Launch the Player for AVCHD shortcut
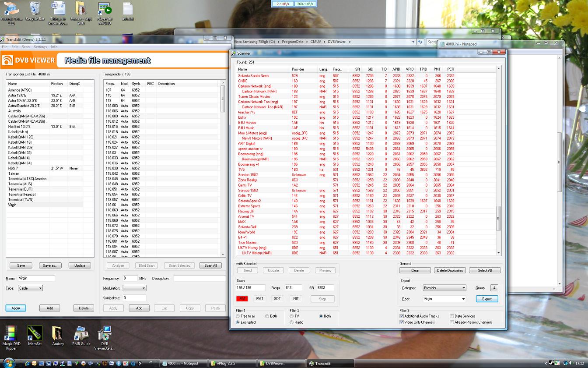588x368 pixels. pyautogui.click(x=105, y=13)
